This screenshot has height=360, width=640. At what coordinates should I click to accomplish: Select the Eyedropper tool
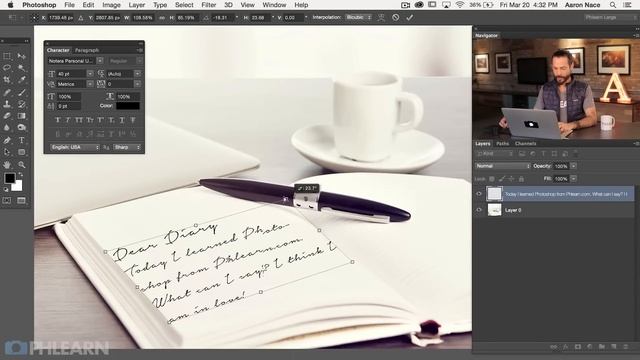click(22, 80)
